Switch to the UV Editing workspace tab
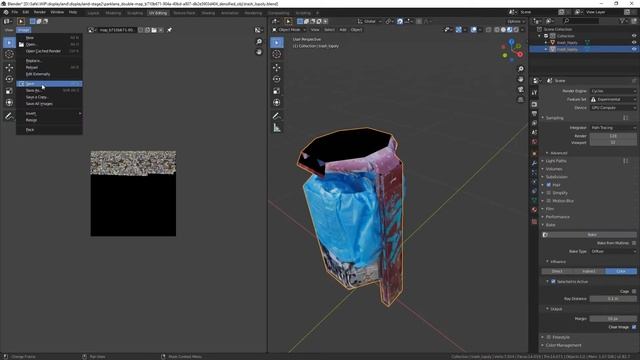The width and height of the screenshot is (640, 360). pos(158,13)
